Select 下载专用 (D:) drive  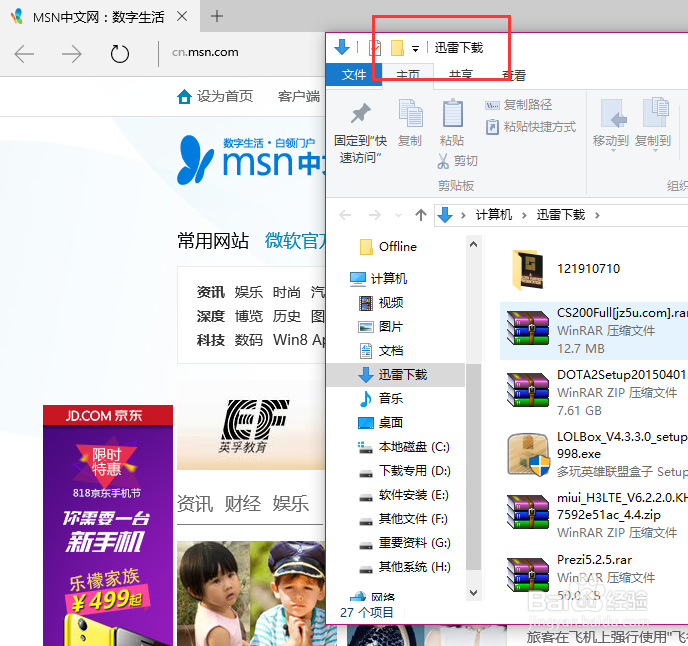click(x=405, y=471)
